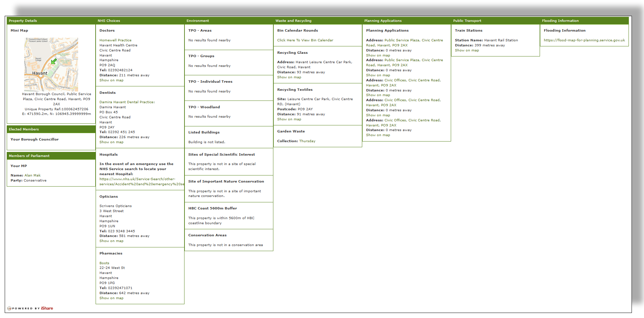Show the dentist location on map
644x318 pixels.
[x=111, y=142]
